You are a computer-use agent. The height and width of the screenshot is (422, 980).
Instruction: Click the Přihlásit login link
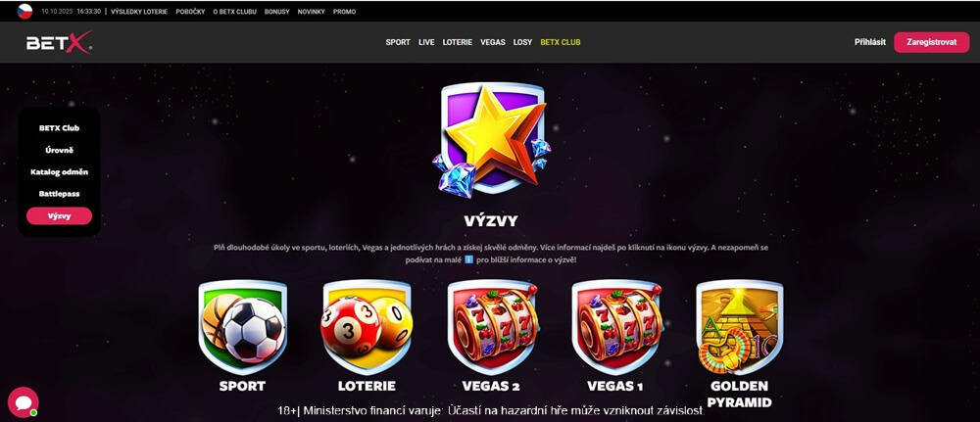[x=870, y=42]
